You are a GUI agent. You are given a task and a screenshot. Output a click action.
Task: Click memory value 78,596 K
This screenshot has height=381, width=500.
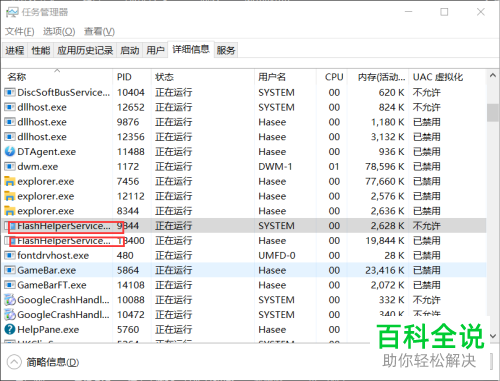click(385, 166)
